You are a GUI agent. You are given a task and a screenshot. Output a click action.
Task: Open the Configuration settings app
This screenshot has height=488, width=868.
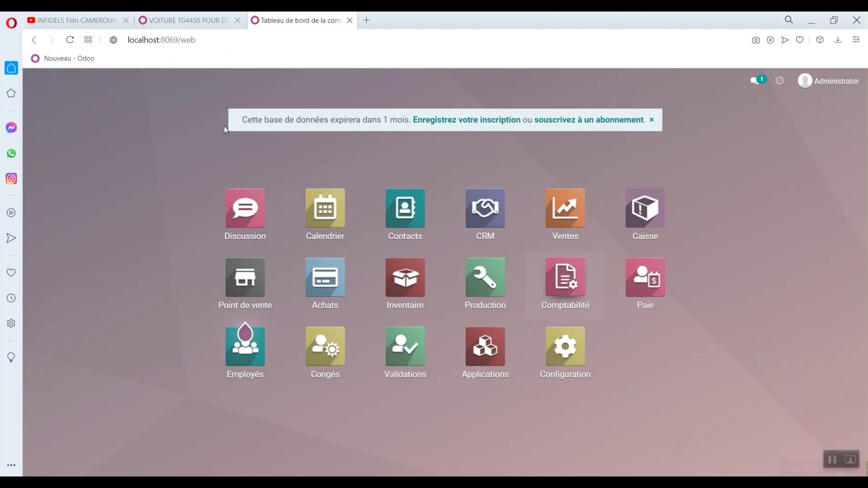[565, 347]
